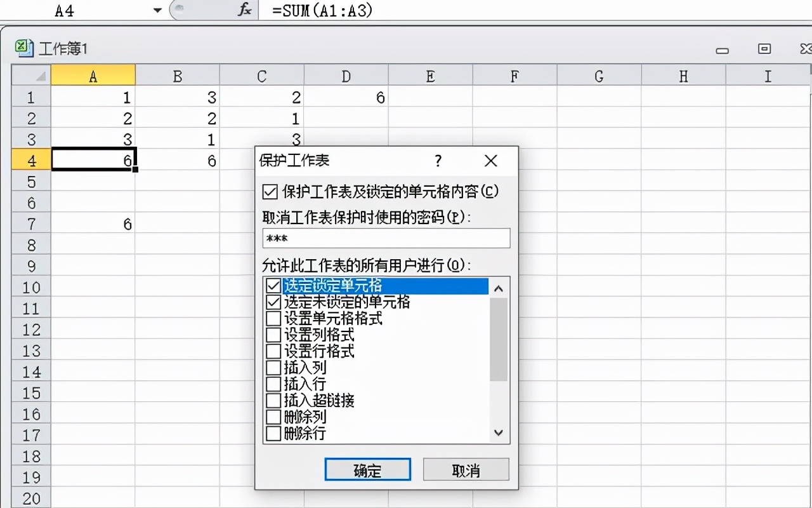Select row 4 header

[x=31, y=161]
